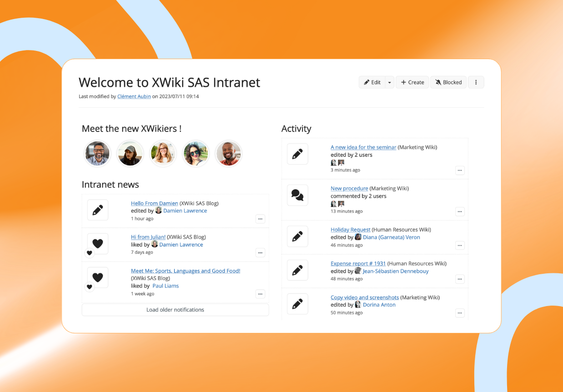Click comments icon beside New procedure

click(297, 195)
